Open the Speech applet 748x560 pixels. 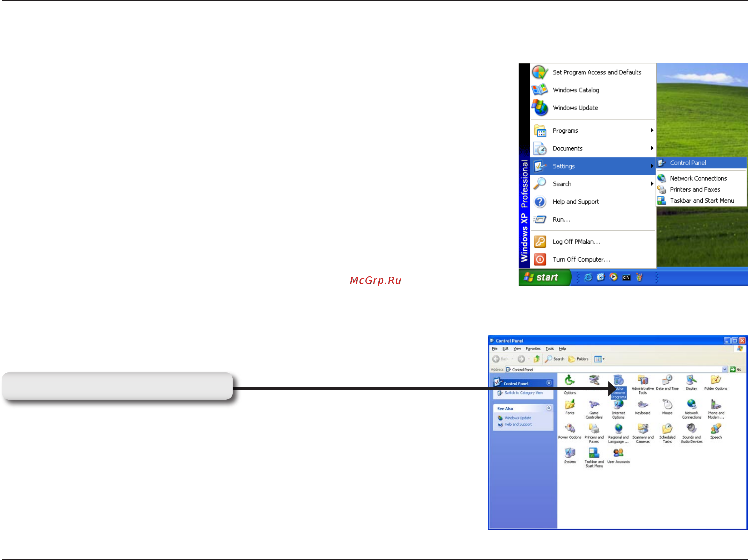tap(716, 432)
